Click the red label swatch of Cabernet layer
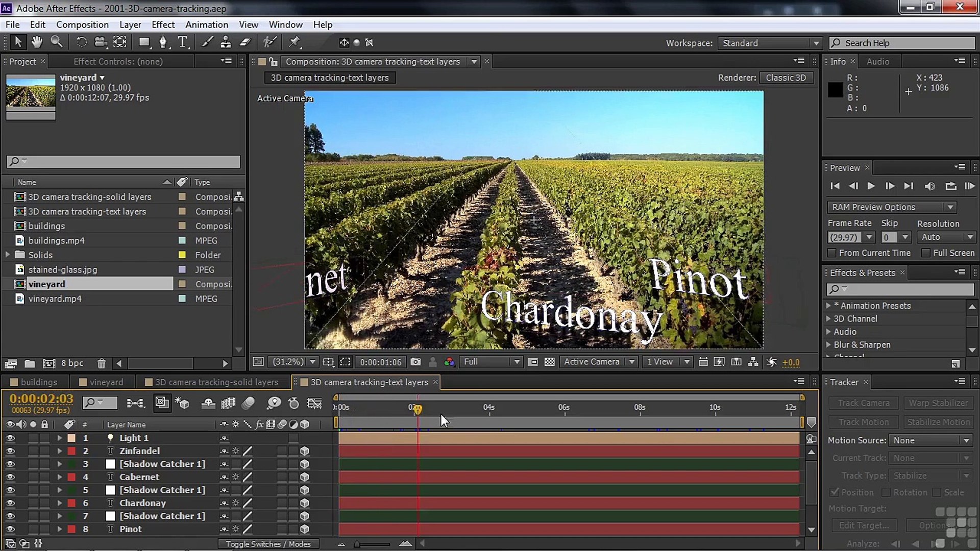Viewport: 980px width, 551px height. pos(71,477)
